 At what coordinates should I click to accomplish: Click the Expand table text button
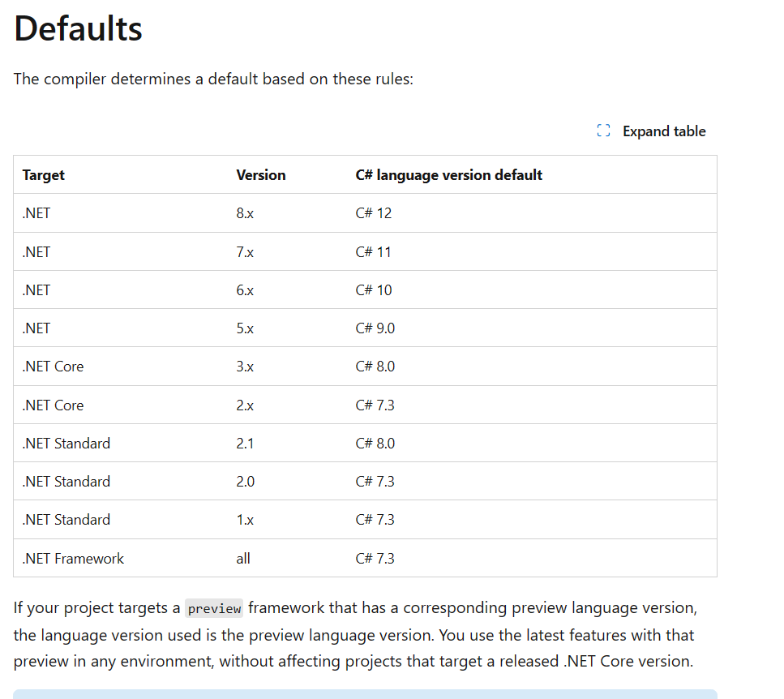(664, 131)
